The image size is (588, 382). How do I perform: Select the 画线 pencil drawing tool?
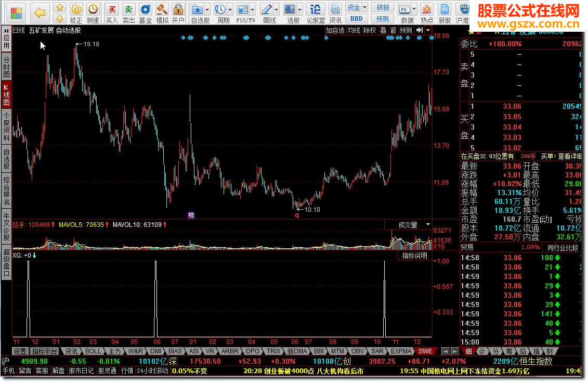[x=267, y=9]
